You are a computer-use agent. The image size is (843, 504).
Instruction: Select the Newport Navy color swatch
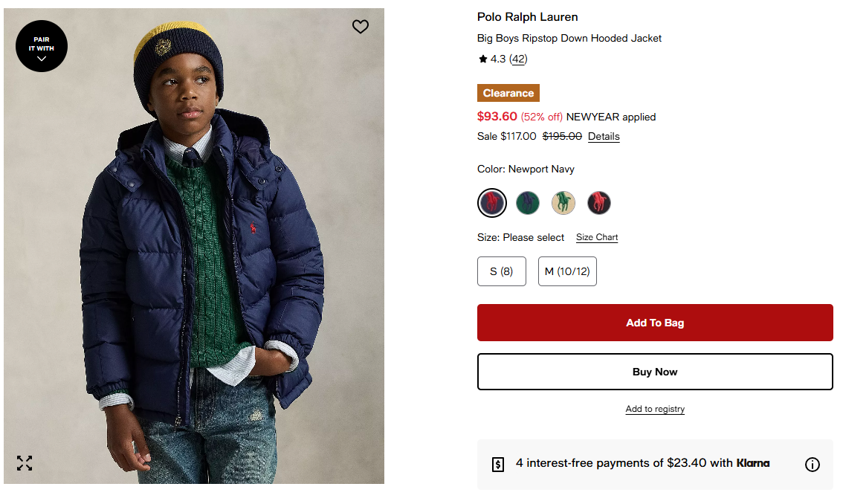pos(491,203)
